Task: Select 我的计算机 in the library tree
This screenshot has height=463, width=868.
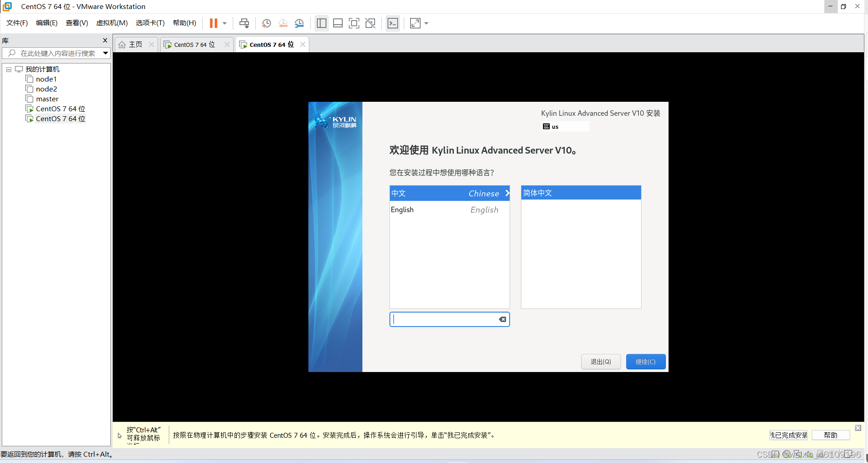Action: point(42,69)
